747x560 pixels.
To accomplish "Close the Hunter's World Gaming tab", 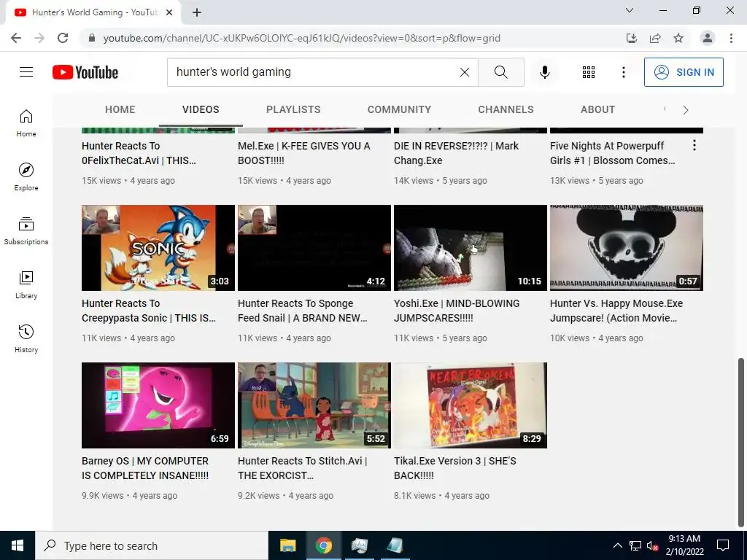I will point(169,12).
